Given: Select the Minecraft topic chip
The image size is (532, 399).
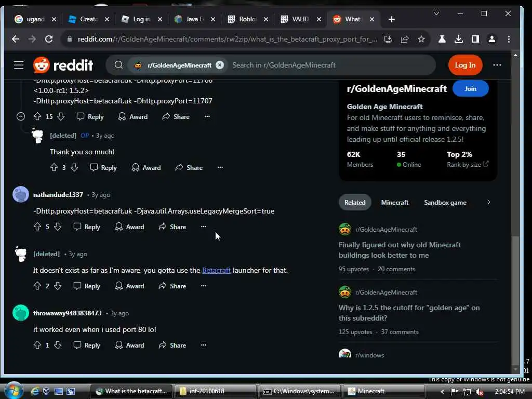Looking at the screenshot, I should pyautogui.click(x=395, y=202).
